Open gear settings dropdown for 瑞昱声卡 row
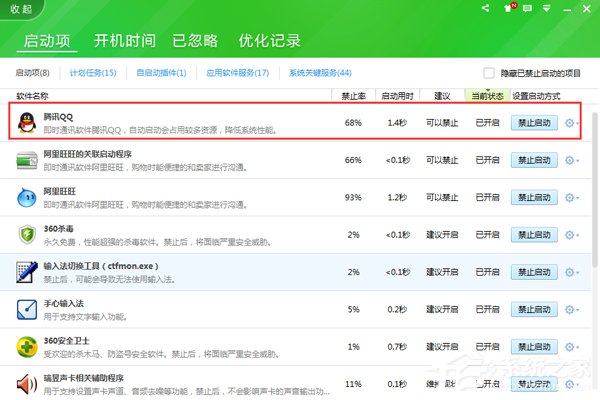The height and width of the screenshot is (400, 600). (572, 384)
